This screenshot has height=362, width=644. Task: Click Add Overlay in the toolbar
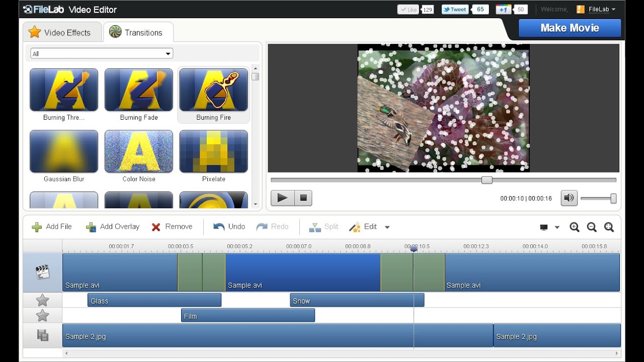113,227
